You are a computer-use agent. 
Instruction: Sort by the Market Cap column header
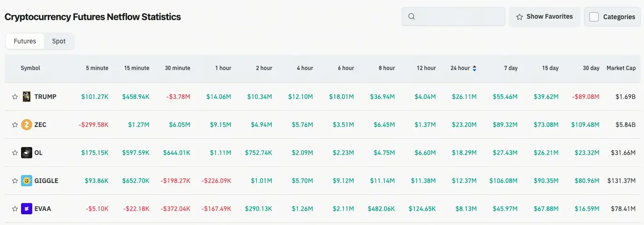[x=621, y=68]
